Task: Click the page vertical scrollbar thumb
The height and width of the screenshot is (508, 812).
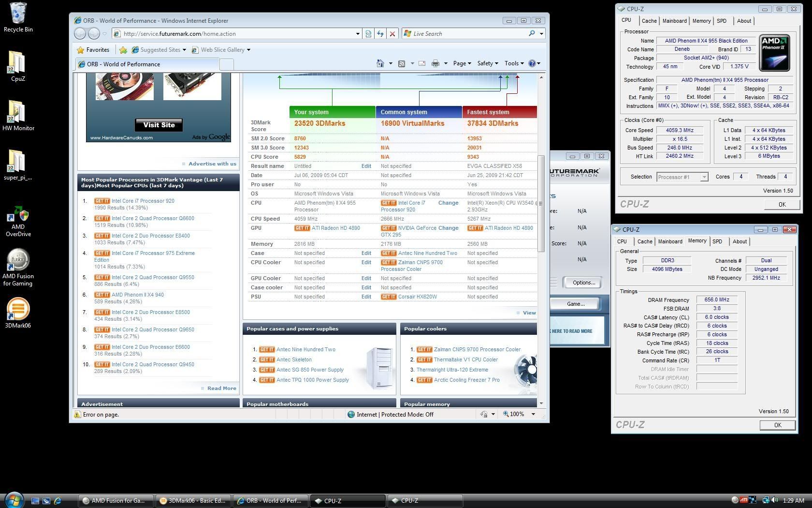Action: 541,203
